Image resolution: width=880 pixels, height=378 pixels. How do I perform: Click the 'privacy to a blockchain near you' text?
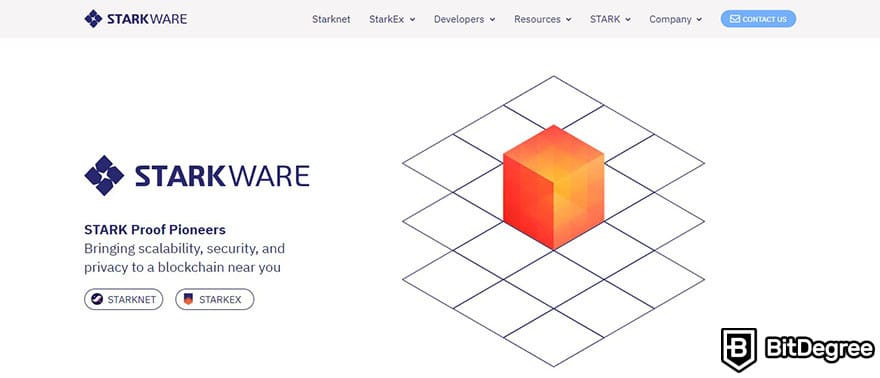coord(182,268)
